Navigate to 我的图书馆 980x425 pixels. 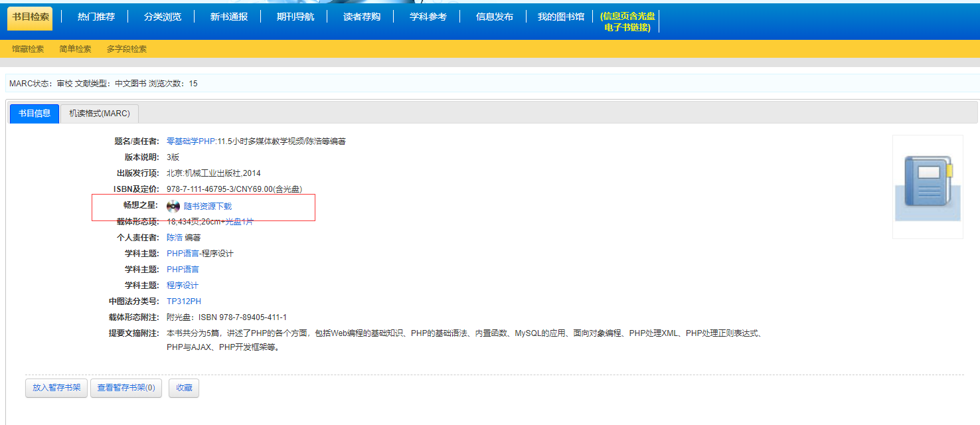(x=560, y=17)
